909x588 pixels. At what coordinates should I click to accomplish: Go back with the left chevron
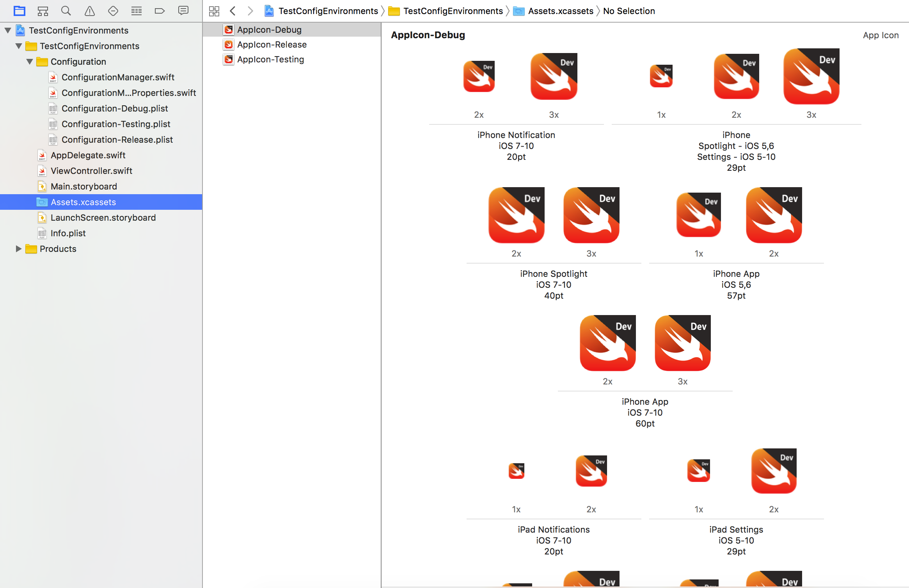click(233, 11)
